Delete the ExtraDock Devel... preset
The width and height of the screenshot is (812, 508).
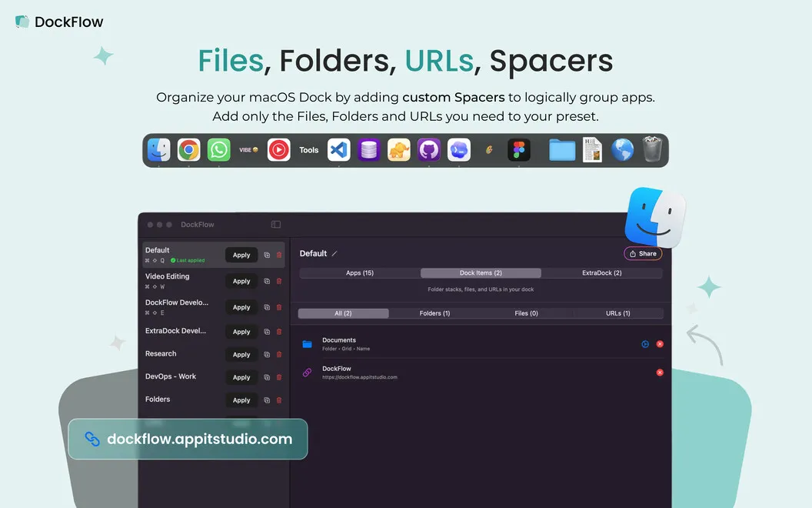coord(279,332)
